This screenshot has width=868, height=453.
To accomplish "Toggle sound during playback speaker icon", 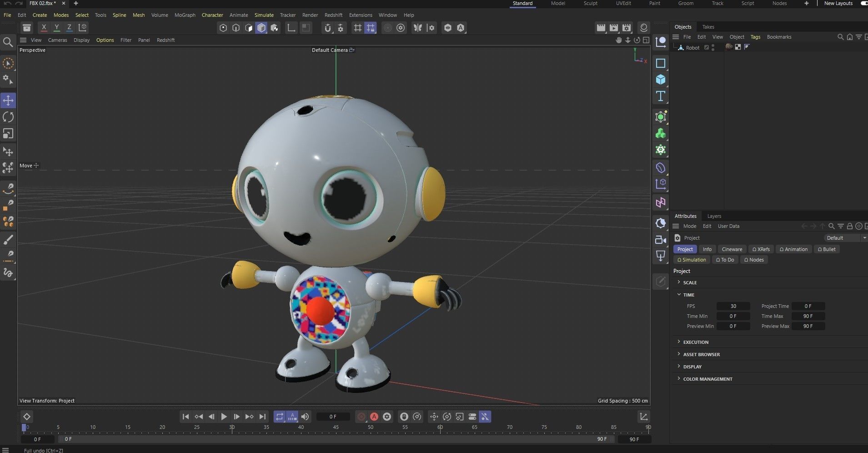I will pos(305,417).
